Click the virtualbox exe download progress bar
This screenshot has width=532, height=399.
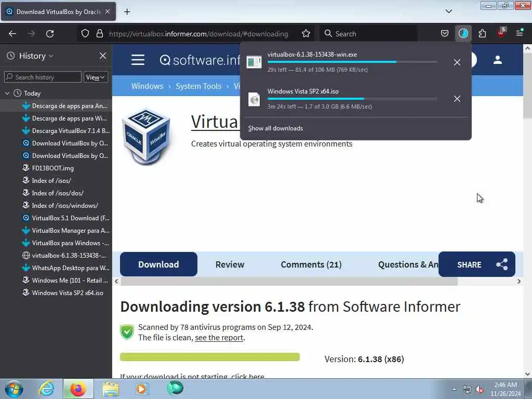(352, 62)
